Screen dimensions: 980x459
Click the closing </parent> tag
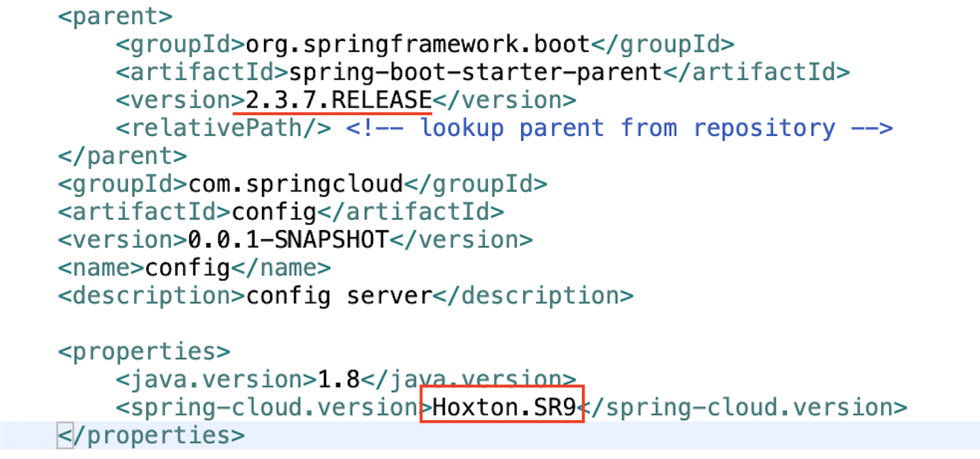pyautogui.click(x=122, y=156)
